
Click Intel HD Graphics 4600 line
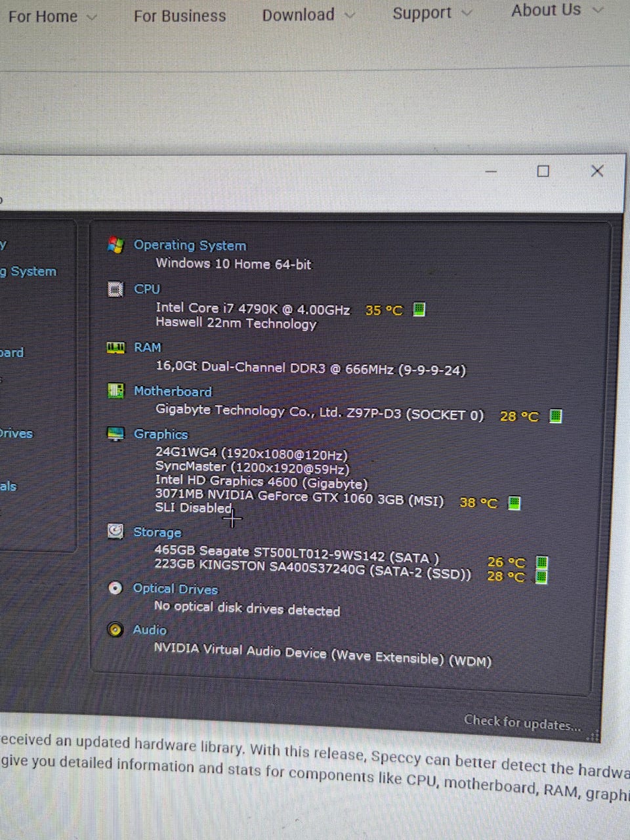coord(261,482)
